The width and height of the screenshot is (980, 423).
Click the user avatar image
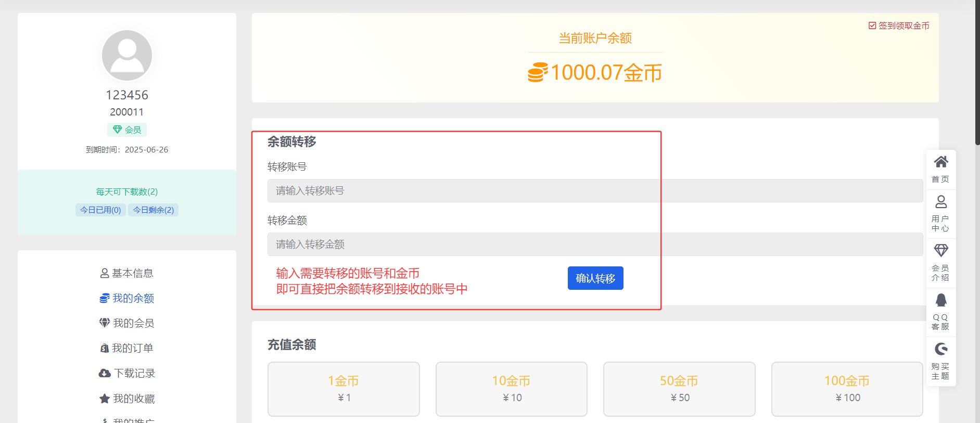(127, 55)
